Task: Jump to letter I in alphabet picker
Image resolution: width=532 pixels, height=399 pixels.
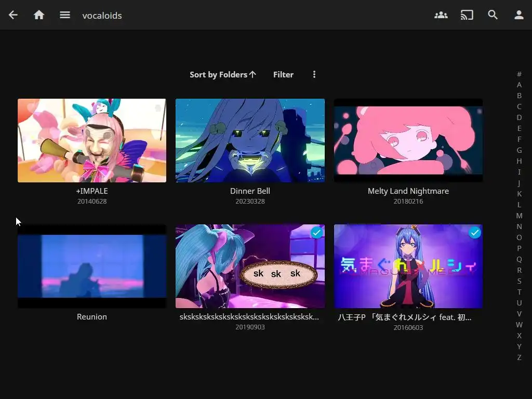Action: 519,172
